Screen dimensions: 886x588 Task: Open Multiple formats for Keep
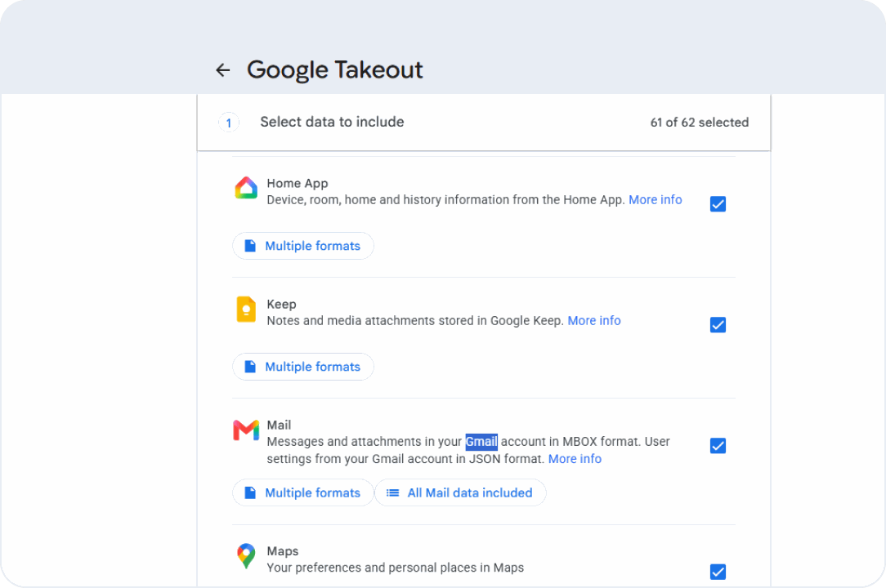[x=303, y=367]
